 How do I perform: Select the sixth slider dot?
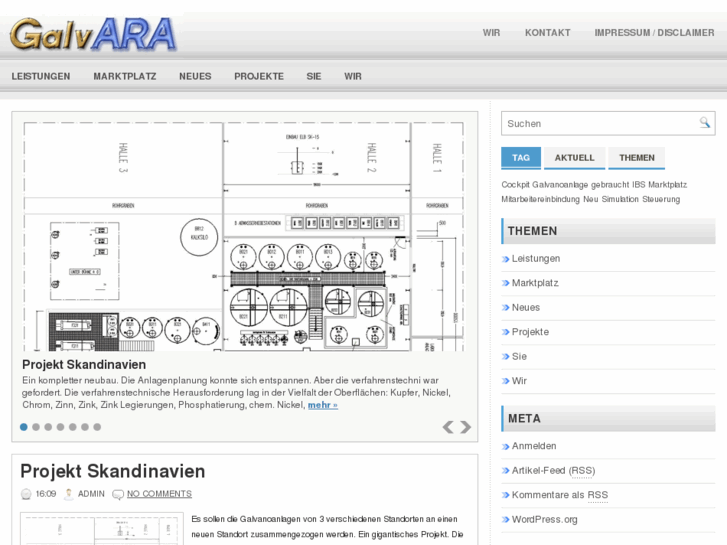(85, 427)
